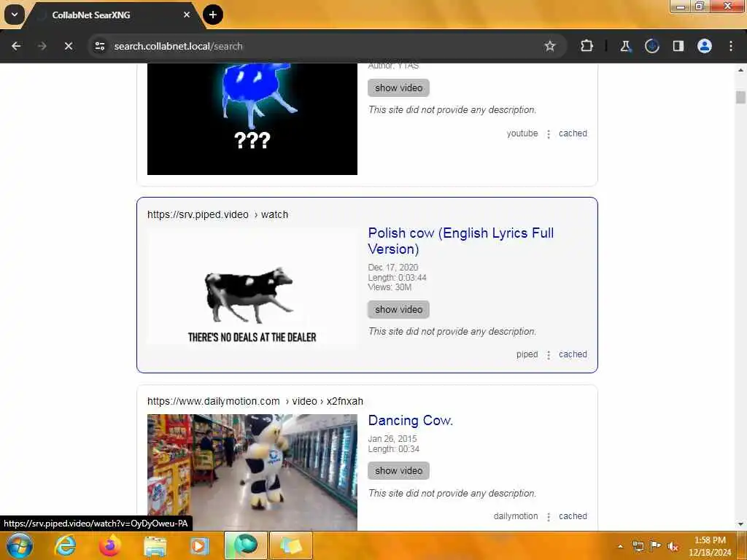The width and height of the screenshot is (747, 560).
Task: Open Chrome three-dot menu
Action: 731,46
